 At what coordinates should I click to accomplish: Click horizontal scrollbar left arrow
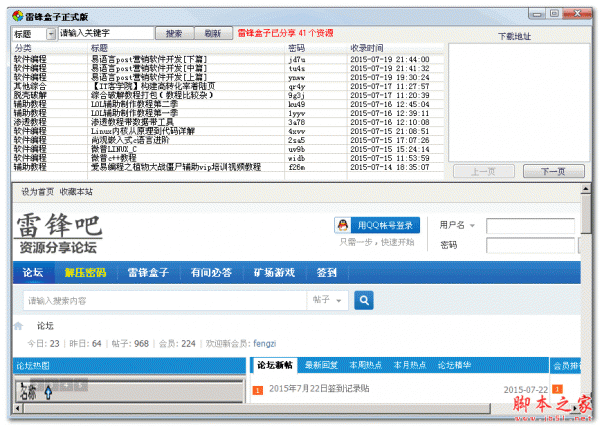[18, 408]
